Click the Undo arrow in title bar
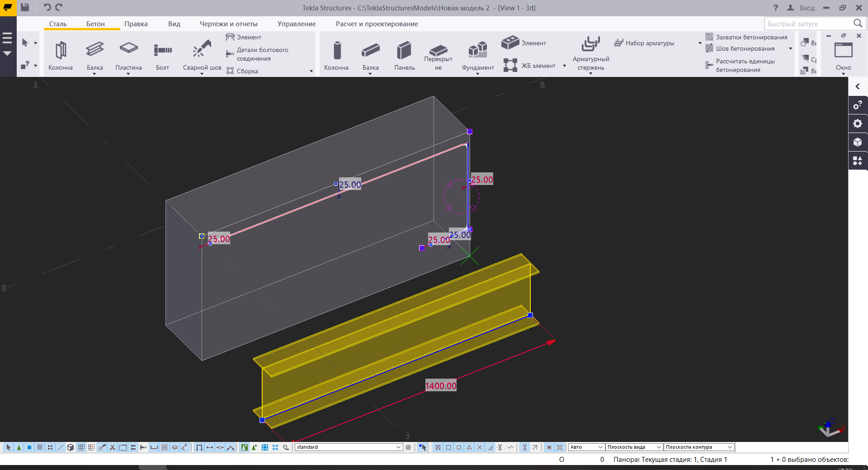This screenshot has width=868, height=470. click(x=47, y=7)
